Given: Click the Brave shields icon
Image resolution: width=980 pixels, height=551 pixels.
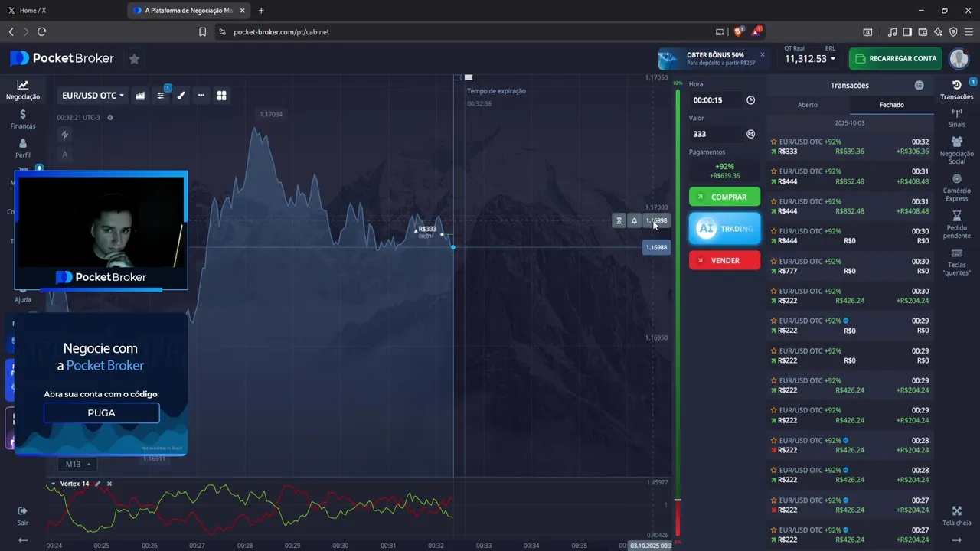Looking at the screenshot, I should tap(738, 32).
